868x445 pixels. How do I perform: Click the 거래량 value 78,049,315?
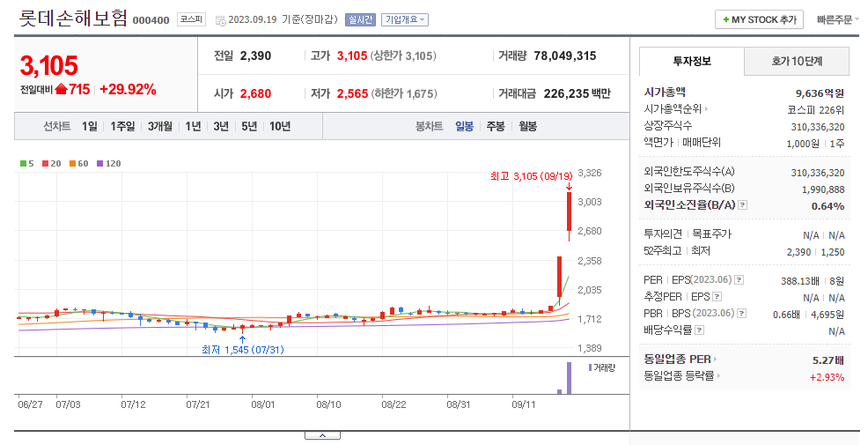click(x=564, y=56)
